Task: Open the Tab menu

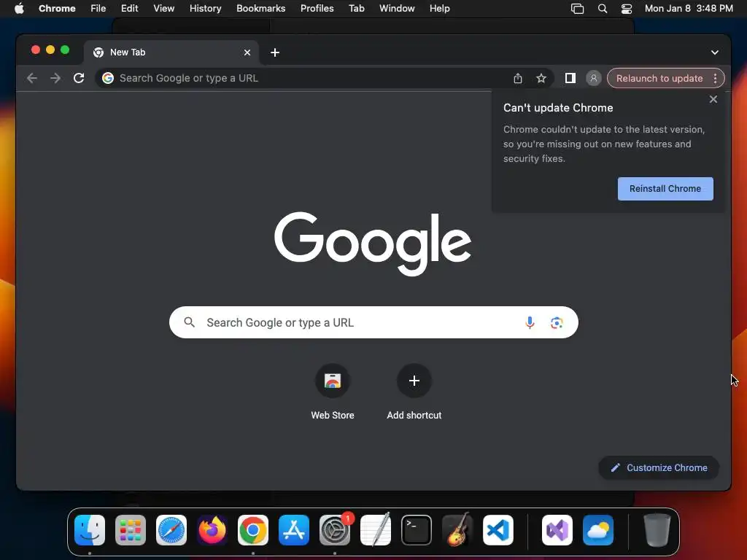Action: 356,9
